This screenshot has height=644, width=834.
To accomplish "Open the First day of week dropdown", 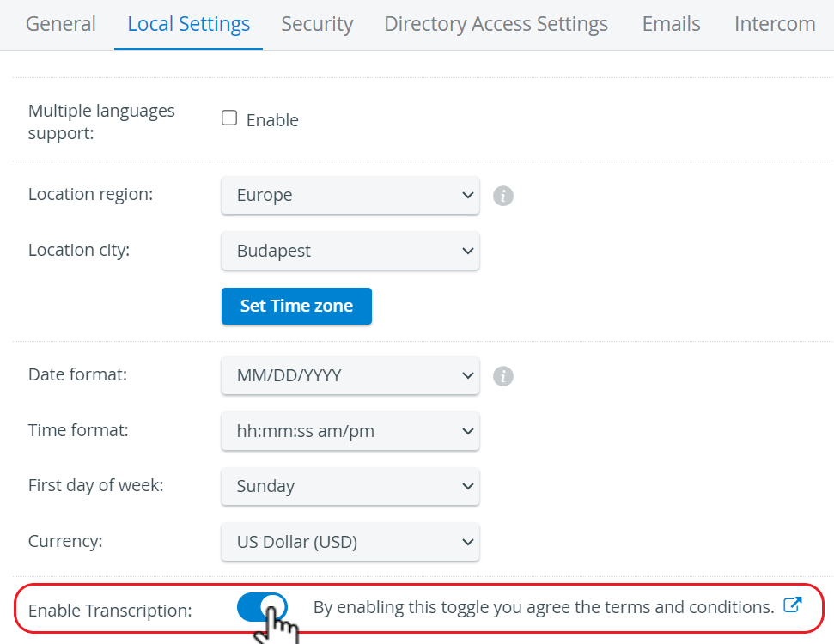I will pyautogui.click(x=350, y=486).
